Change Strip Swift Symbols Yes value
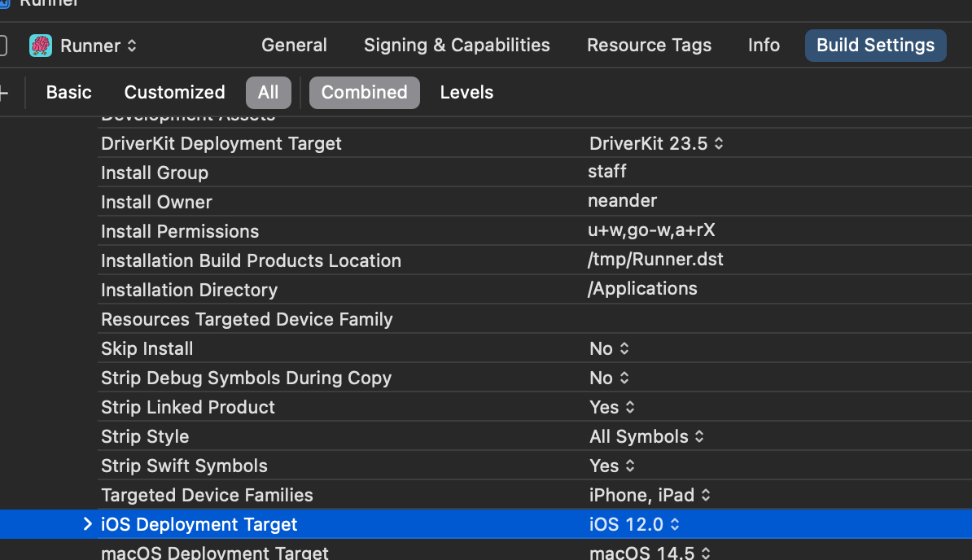 (x=612, y=466)
